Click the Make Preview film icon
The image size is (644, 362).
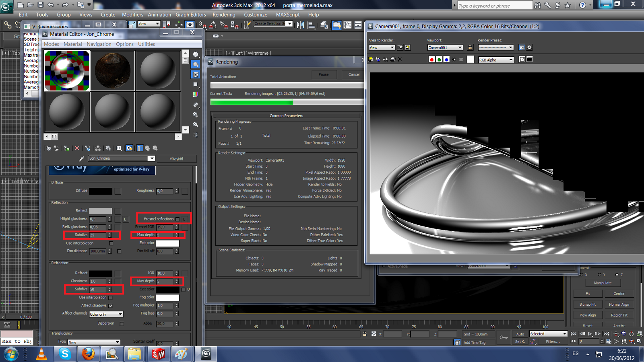pyautogui.click(x=196, y=105)
